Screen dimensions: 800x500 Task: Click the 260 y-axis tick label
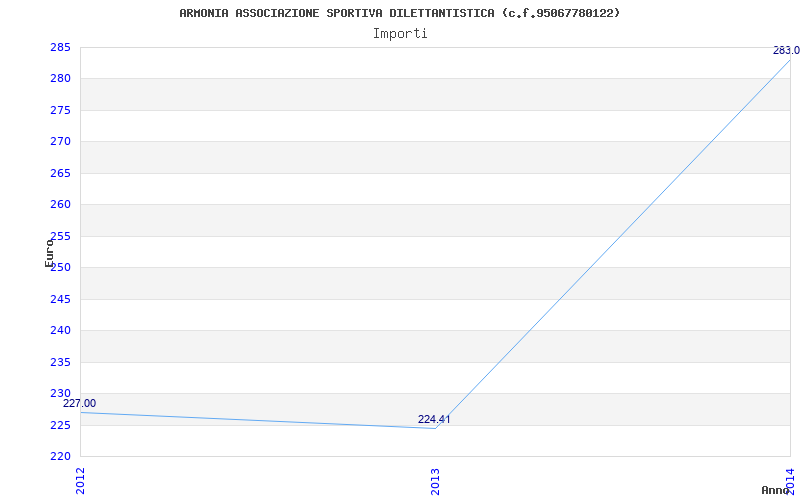pos(60,205)
